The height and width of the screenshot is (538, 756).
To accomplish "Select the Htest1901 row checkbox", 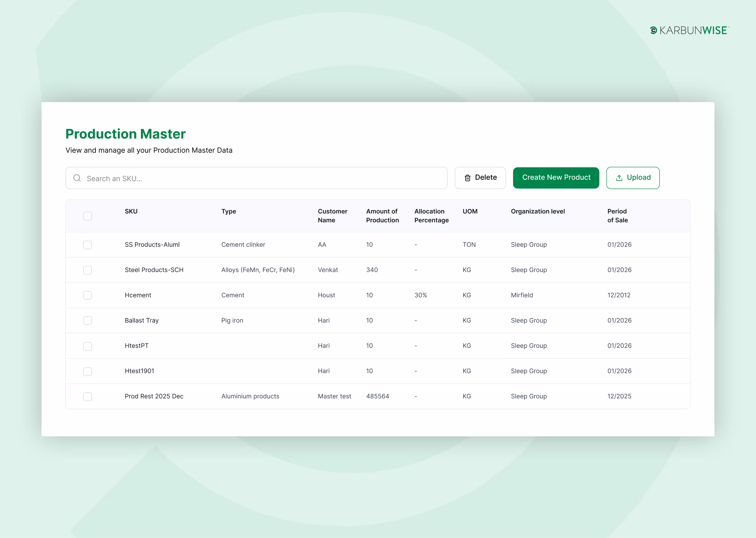I will (x=87, y=371).
